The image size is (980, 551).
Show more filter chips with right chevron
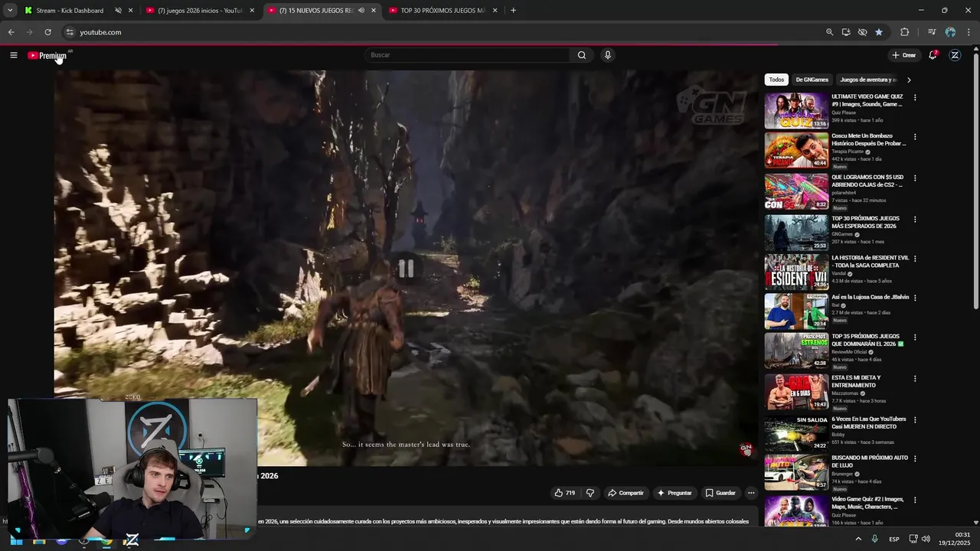tap(909, 80)
